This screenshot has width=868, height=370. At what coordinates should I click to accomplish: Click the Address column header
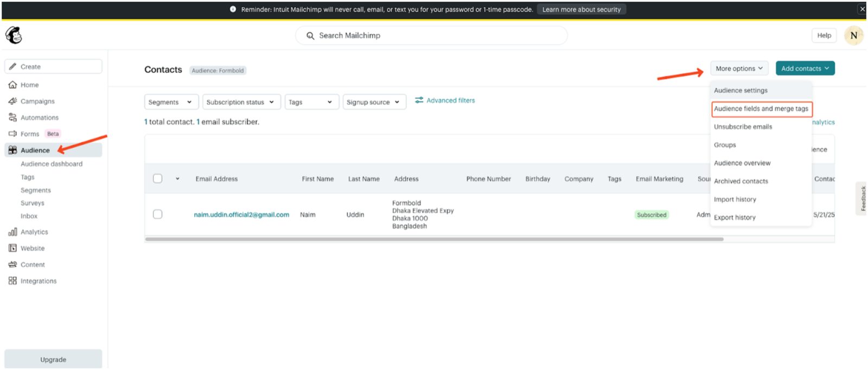point(406,178)
